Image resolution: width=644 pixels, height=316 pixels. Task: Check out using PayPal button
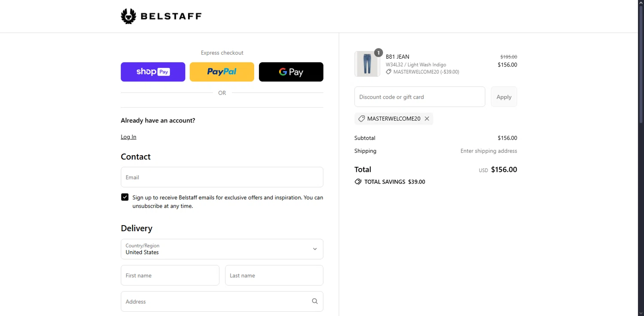[222, 72]
